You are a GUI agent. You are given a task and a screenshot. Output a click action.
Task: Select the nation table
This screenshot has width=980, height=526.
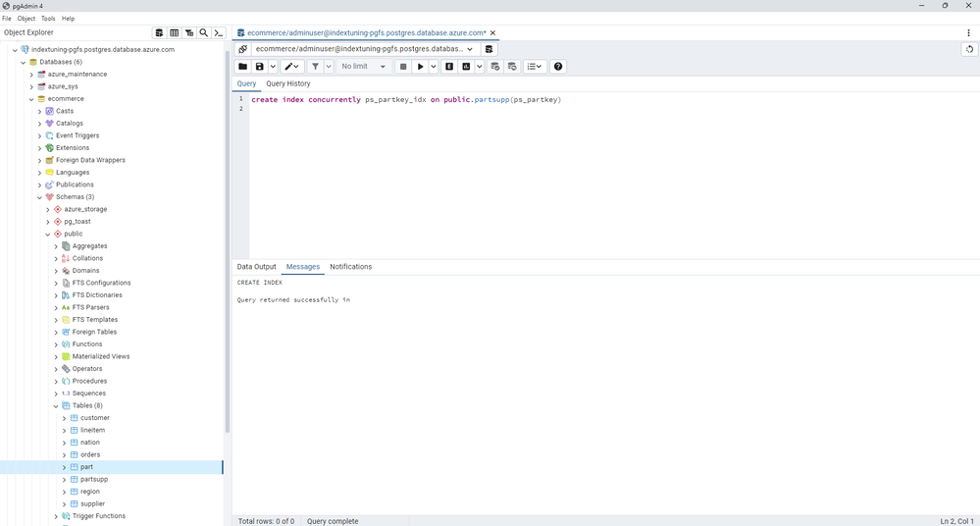pyautogui.click(x=90, y=443)
